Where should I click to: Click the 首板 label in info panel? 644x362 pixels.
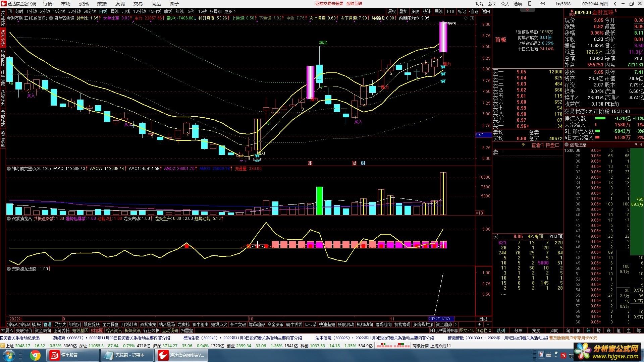click(500, 40)
